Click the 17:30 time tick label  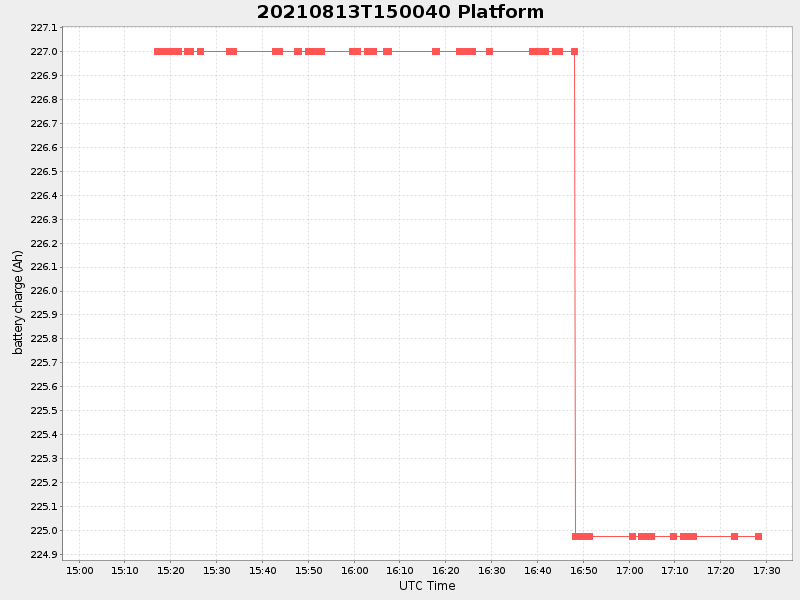[767, 570]
